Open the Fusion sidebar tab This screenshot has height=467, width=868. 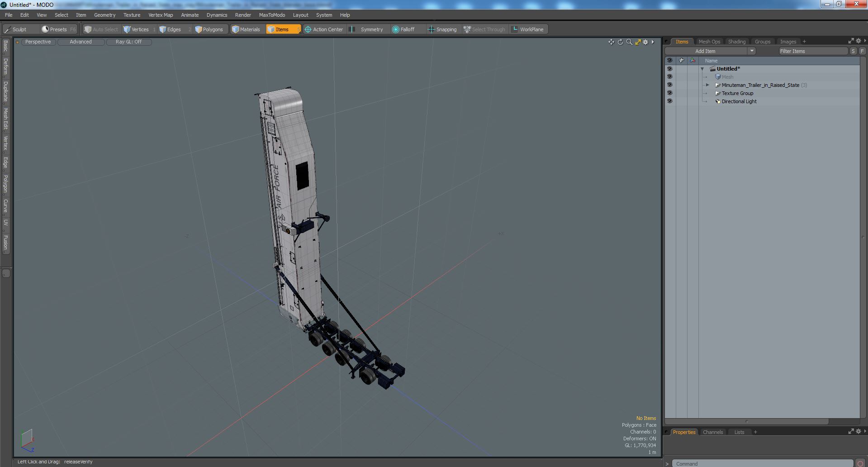[5, 243]
